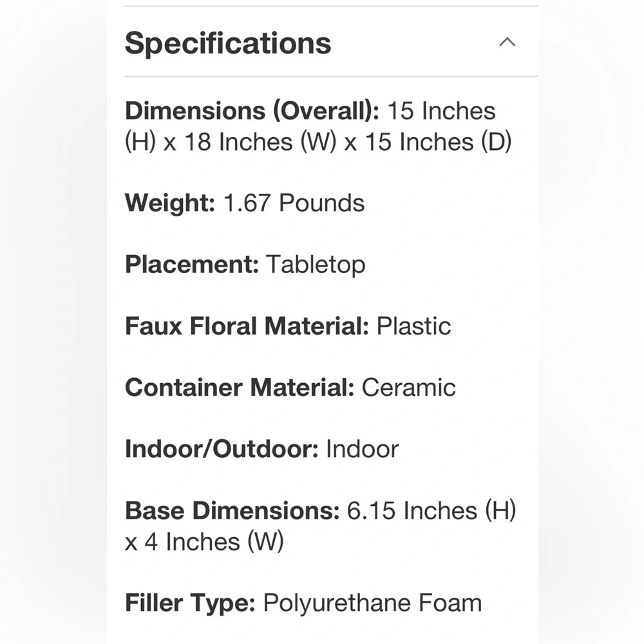This screenshot has width=644, height=644.
Task: Click the 6.15 Inches (H) value
Action: (x=431, y=511)
